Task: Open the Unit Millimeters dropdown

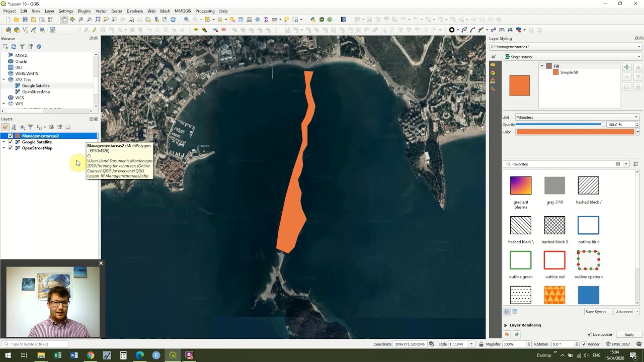Action: pyautogui.click(x=577, y=117)
